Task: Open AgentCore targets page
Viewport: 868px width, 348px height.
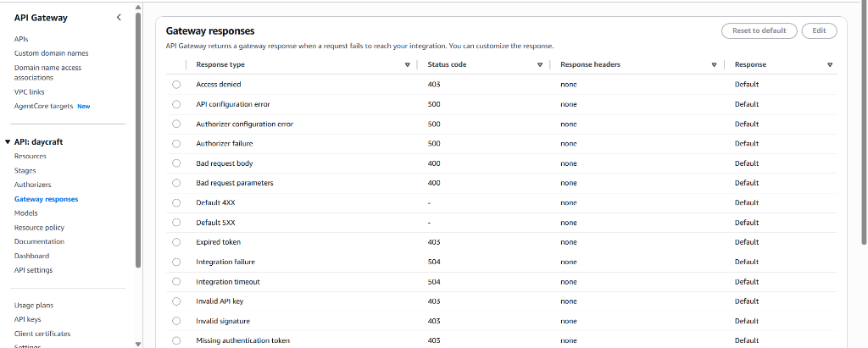Action: point(44,106)
